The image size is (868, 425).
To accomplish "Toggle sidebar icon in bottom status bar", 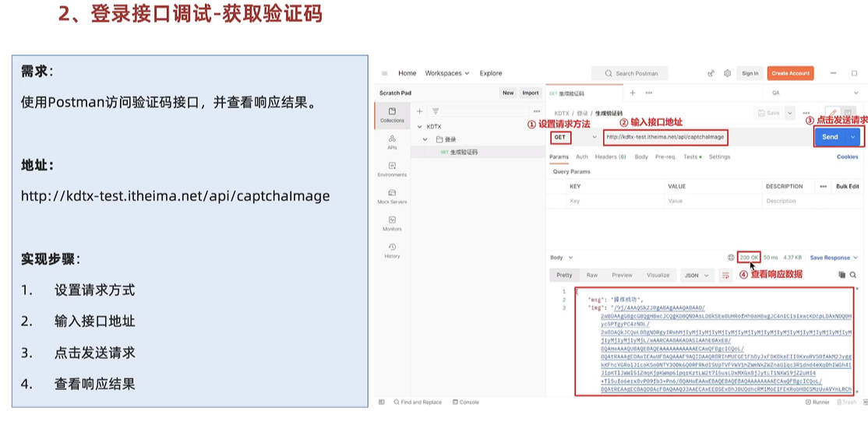I will [x=382, y=402].
